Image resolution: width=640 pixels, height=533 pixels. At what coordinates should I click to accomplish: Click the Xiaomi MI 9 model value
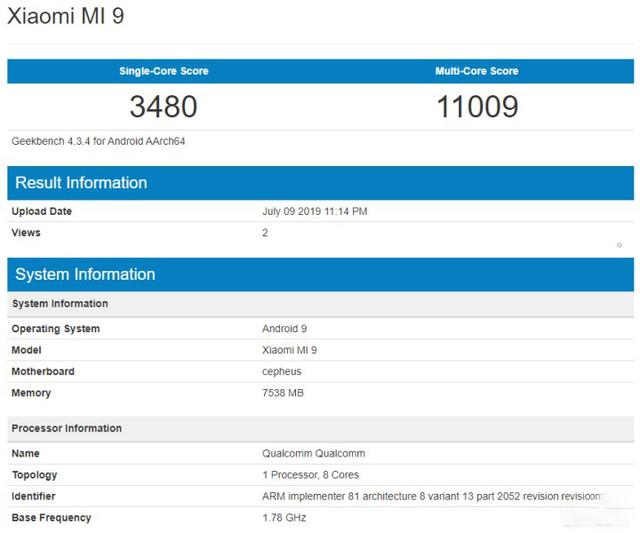pyautogui.click(x=289, y=350)
